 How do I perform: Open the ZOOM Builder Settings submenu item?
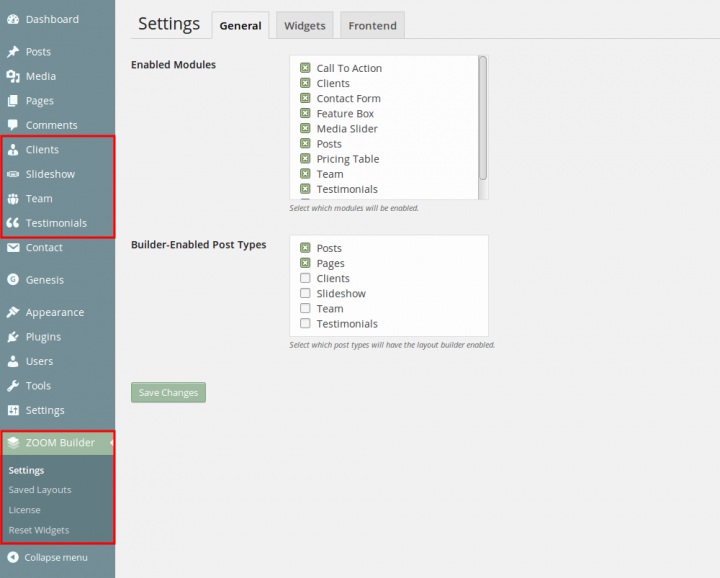pos(26,470)
